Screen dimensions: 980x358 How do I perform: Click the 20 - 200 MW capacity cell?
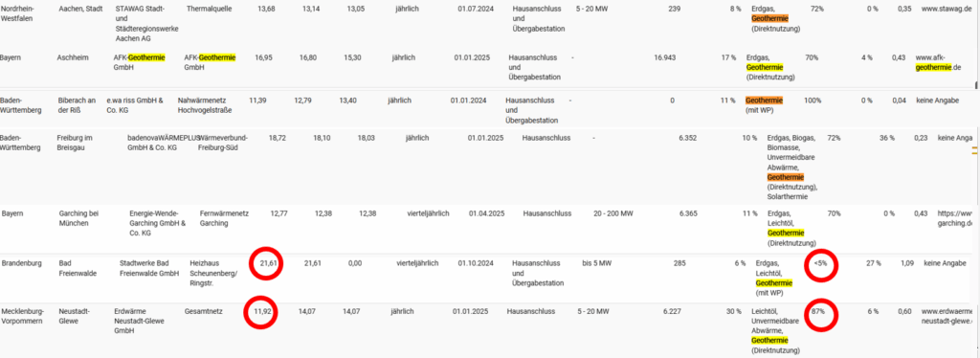click(613, 213)
